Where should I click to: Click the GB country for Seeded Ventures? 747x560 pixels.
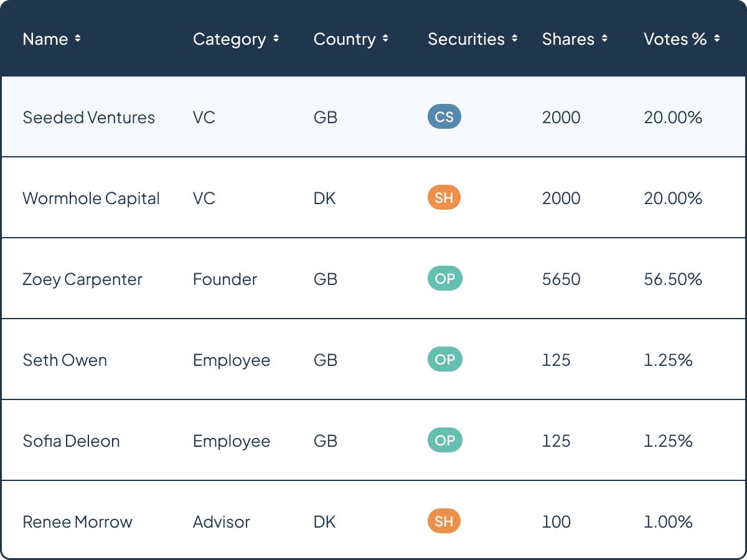point(326,118)
